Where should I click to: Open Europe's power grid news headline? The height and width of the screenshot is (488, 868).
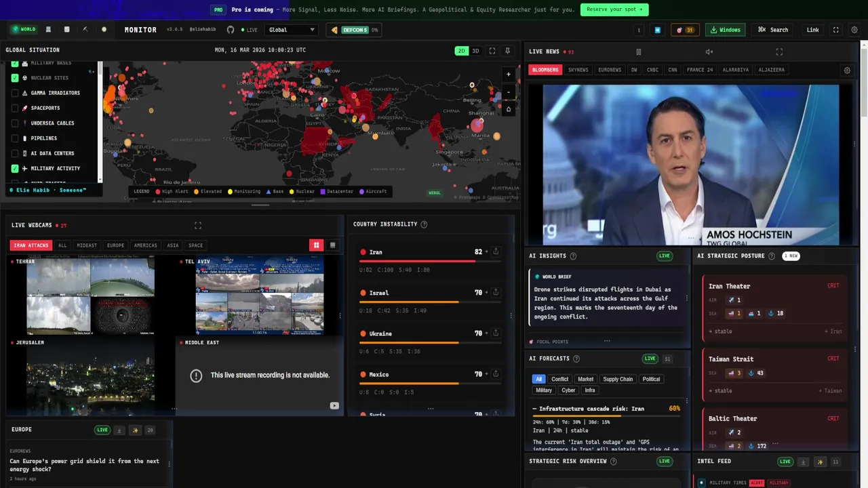point(84,465)
